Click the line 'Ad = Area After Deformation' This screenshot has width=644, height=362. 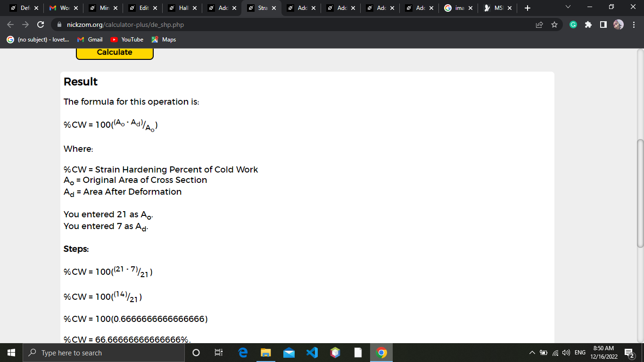123,192
